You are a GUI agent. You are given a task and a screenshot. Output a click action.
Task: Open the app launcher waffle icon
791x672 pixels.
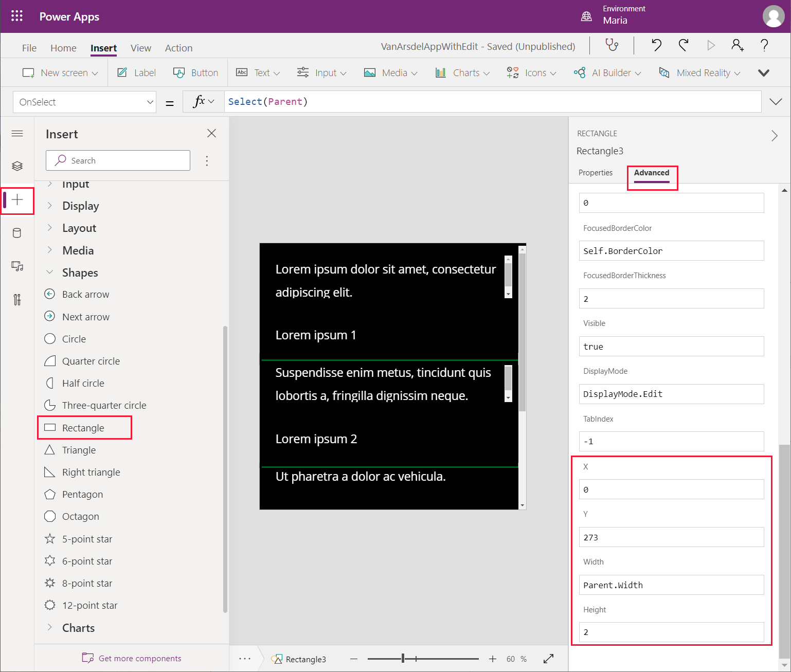(x=17, y=16)
